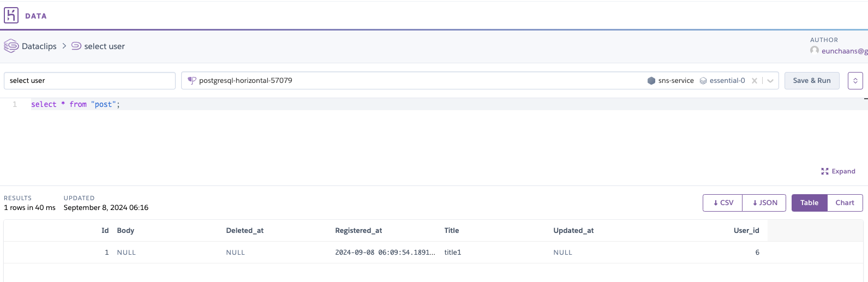This screenshot has height=282, width=868.
Task: Click the essential-0 plan label
Action: pos(727,81)
